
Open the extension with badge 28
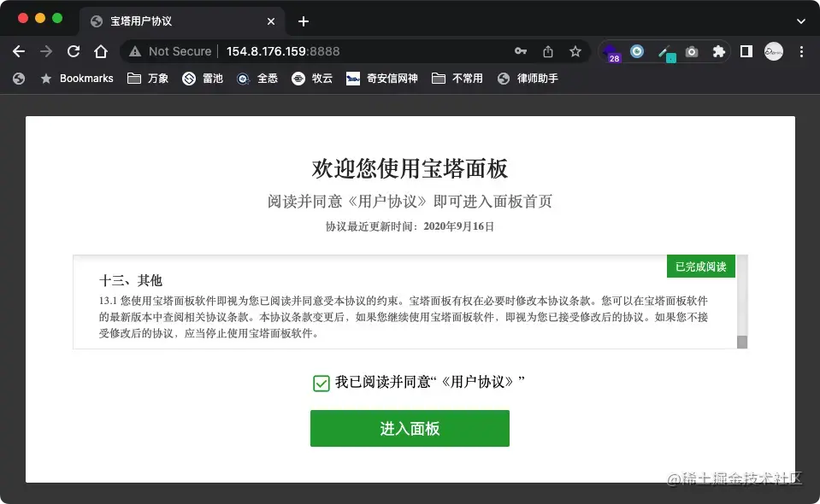(x=611, y=53)
